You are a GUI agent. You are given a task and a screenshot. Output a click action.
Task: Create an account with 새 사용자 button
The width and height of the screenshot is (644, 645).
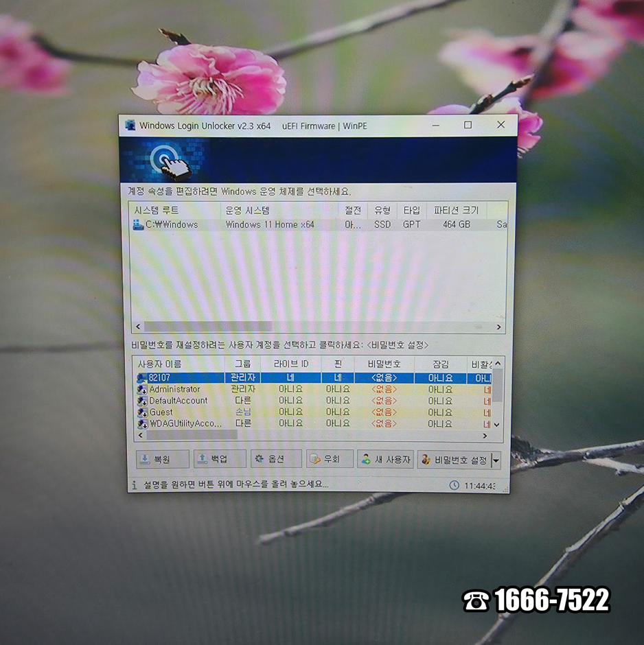click(x=386, y=460)
